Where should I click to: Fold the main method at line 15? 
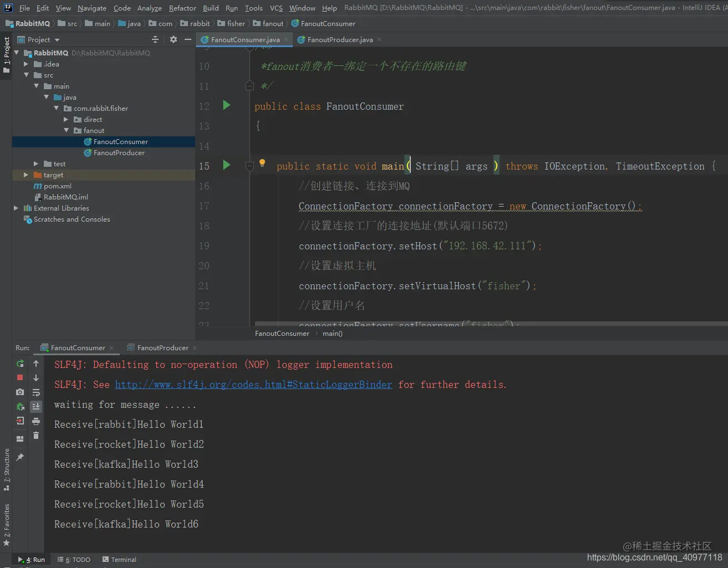250,166
